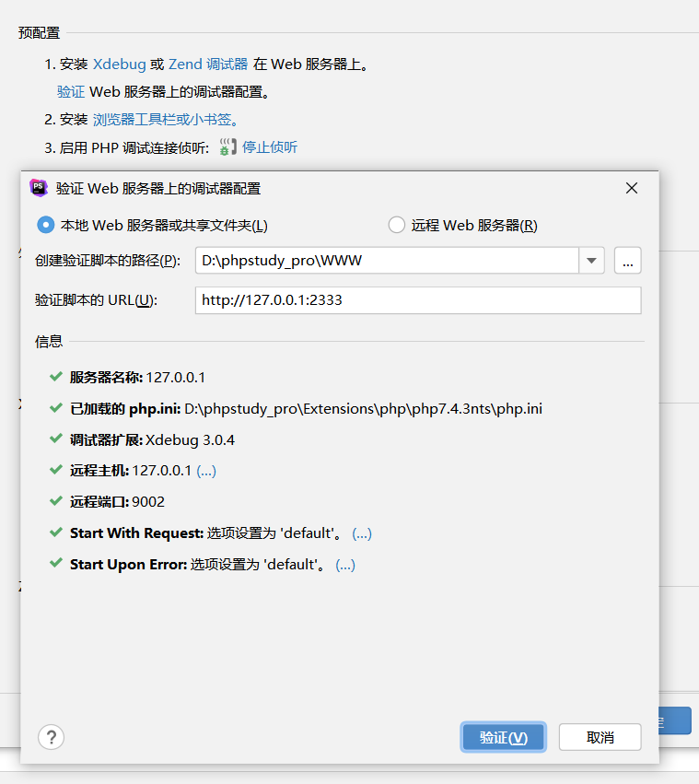Click green checkmark beside 远程端口

point(56,501)
